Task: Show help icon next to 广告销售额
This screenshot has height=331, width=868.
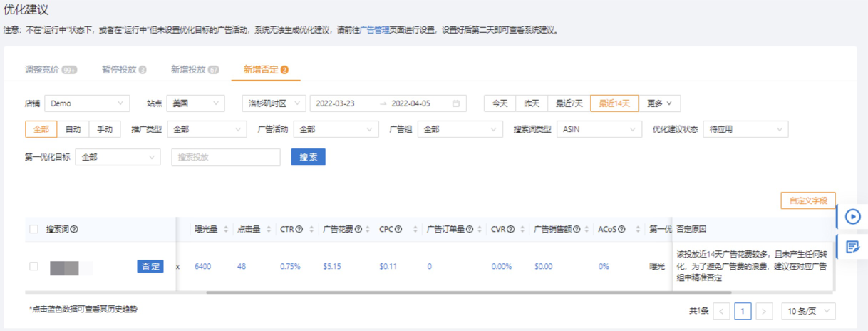Action: tap(577, 230)
